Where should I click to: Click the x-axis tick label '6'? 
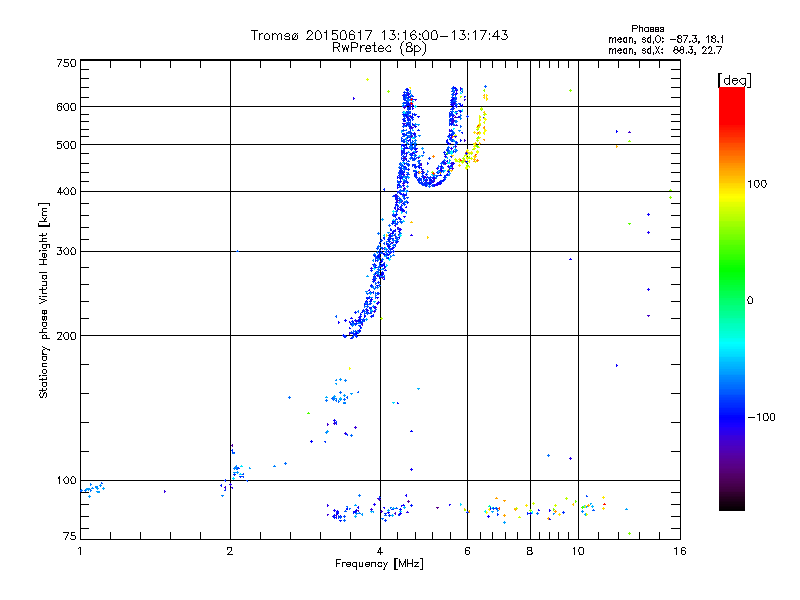coord(467,551)
